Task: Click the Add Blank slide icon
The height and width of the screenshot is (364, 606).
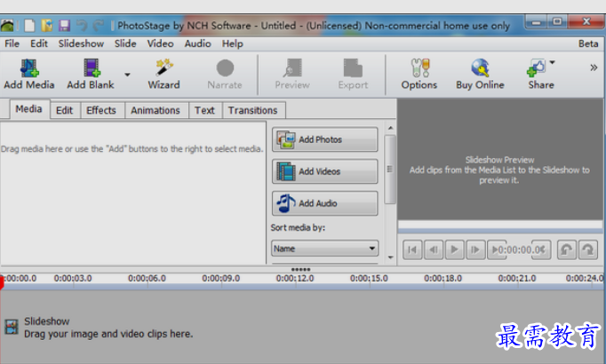Action: 92,68
